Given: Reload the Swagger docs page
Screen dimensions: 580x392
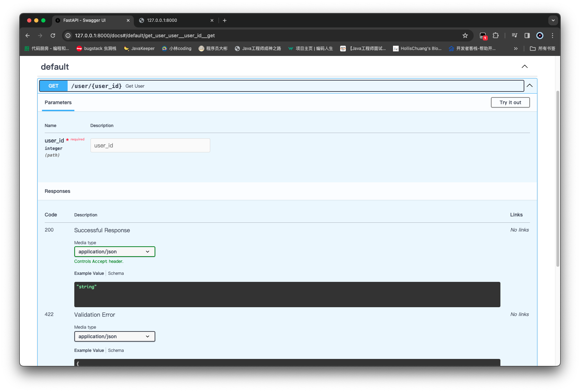Looking at the screenshot, I should pos(53,36).
